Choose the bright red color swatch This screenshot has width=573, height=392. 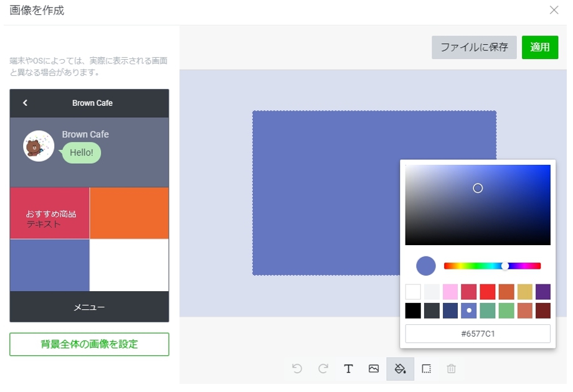(488, 292)
